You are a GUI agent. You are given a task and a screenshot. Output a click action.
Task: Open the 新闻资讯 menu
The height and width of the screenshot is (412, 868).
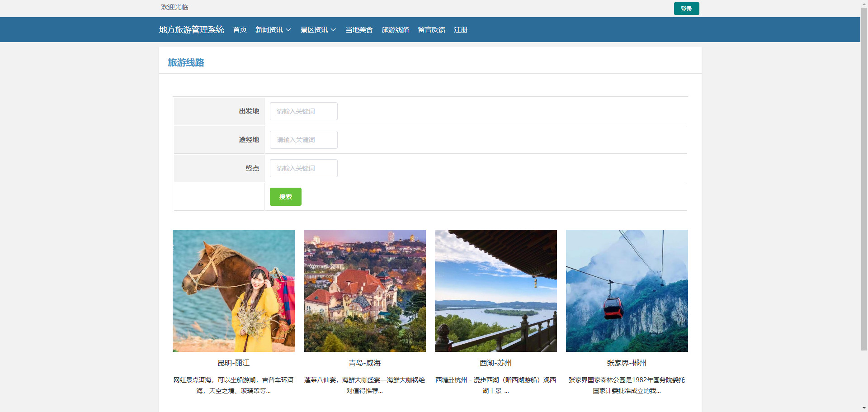[x=269, y=30]
